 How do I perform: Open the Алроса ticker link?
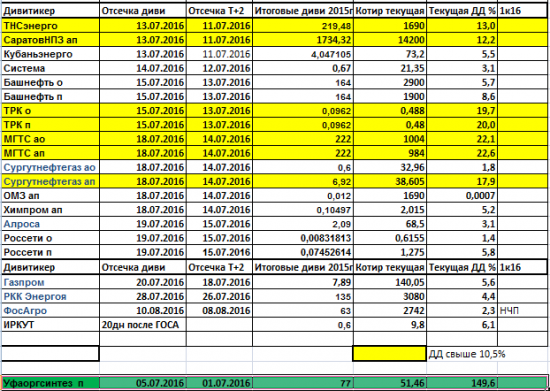(x=22, y=224)
